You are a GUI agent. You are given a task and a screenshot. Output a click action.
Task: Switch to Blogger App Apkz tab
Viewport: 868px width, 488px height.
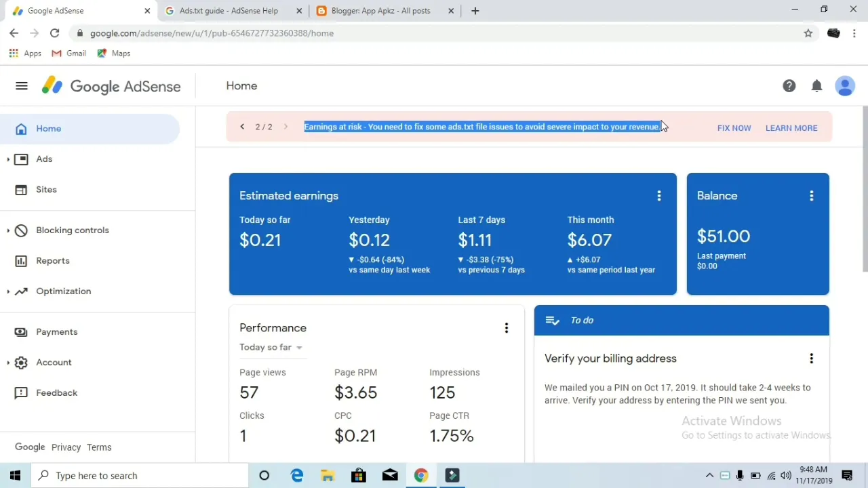click(x=384, y=11)
